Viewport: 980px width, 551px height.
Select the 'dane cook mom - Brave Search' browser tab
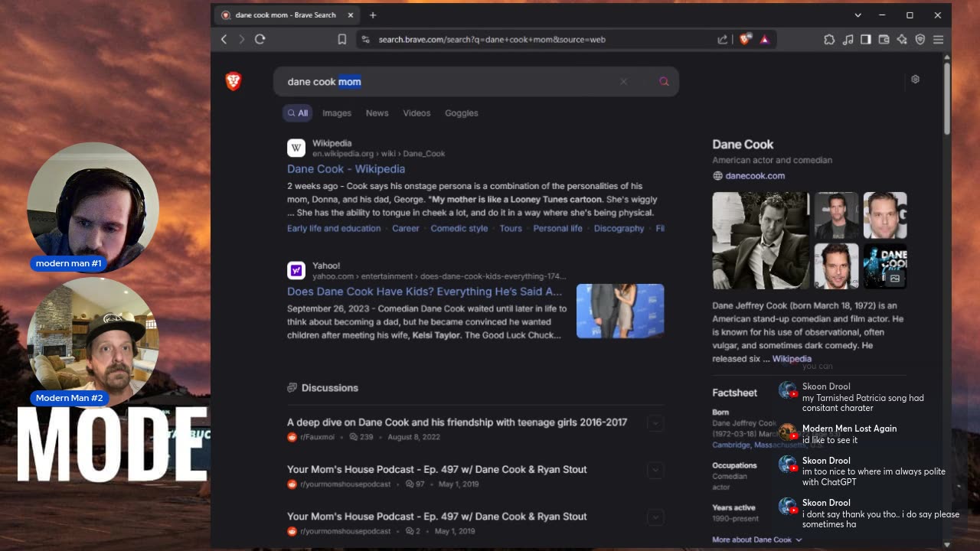(286, 15)
